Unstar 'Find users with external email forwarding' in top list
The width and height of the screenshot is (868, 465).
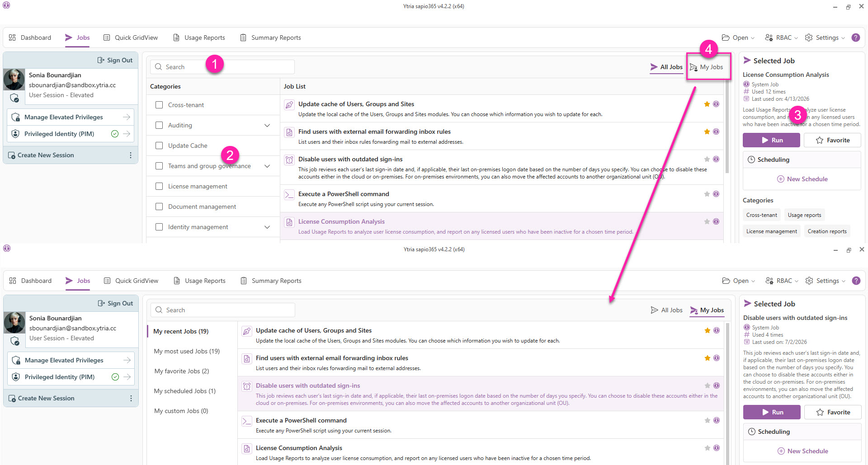coord(707,132)
